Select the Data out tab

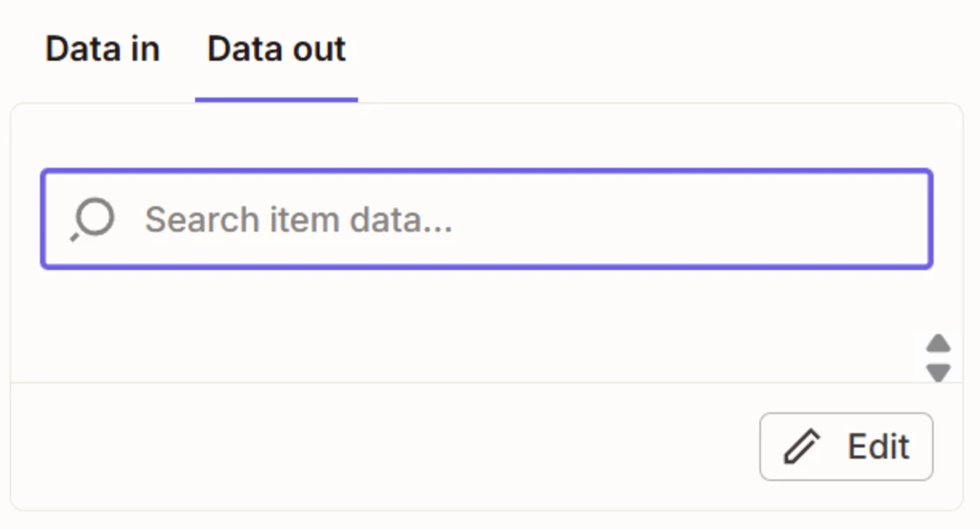click(277, 50)
